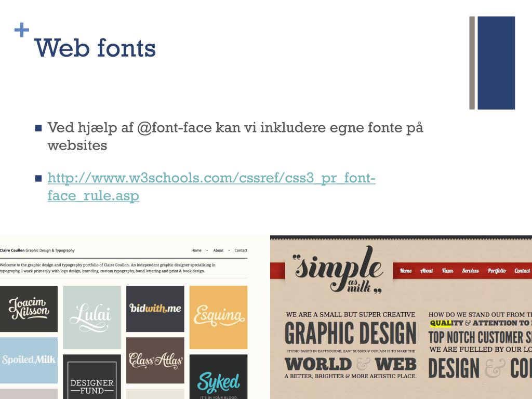Screen dimensions: 532x399
Task: Open the Spoiled Milk logo tile
Action: click(29, 360)
